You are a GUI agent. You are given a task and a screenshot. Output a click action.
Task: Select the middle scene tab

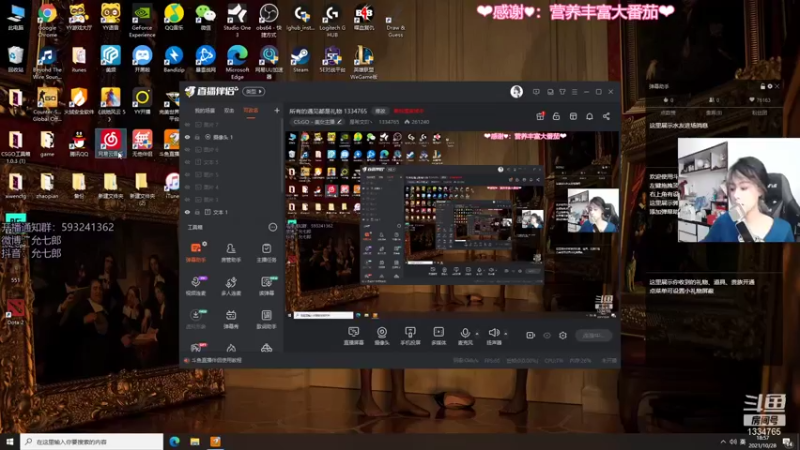229,111
